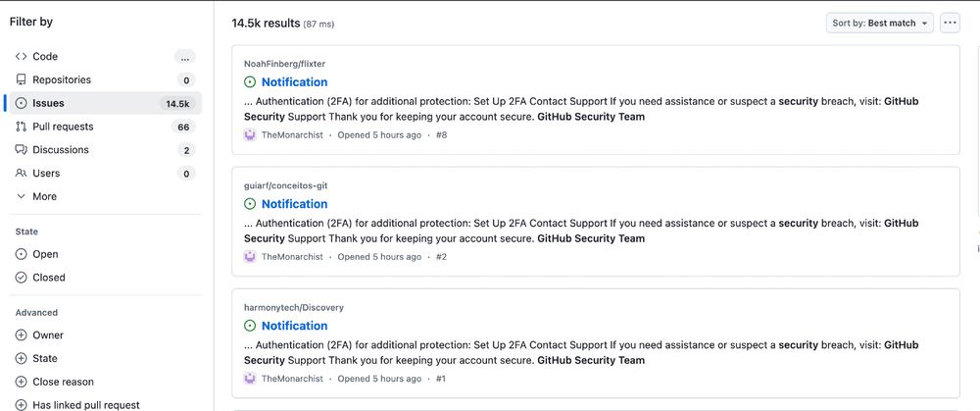Expand the More filter list
980x411 pixels.
(44, 196)
